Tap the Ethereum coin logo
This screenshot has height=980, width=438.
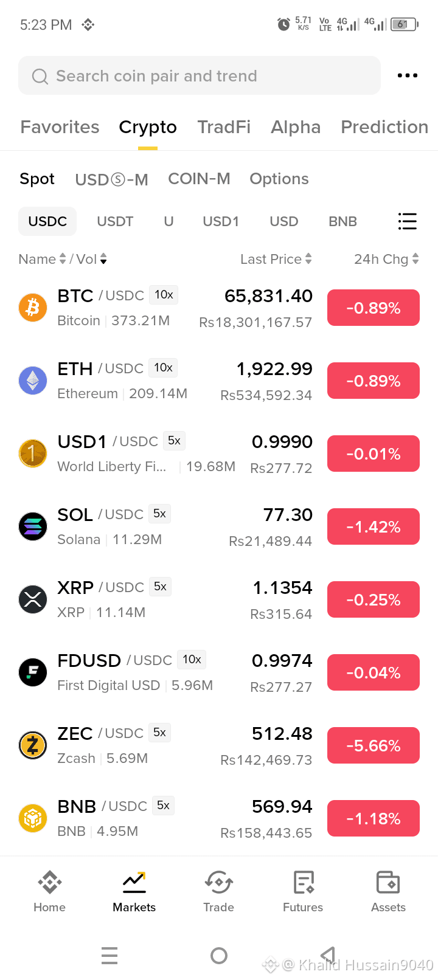pyautogui.click(x=33, y=381)
